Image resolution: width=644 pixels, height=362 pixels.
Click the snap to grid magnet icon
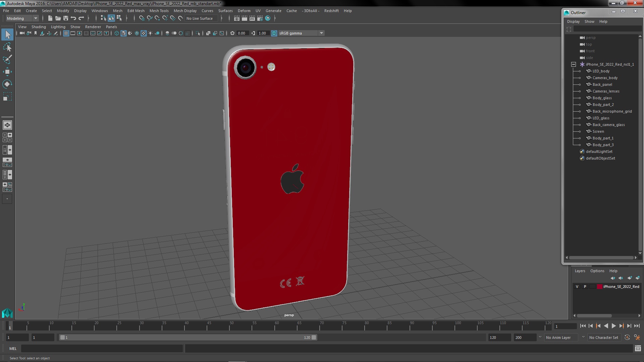(x=142, y=18)
